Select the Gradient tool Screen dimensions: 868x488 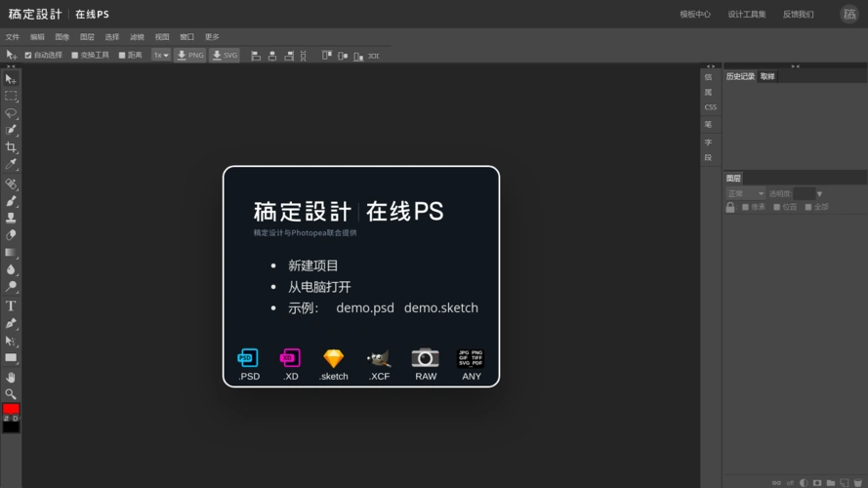11,253
